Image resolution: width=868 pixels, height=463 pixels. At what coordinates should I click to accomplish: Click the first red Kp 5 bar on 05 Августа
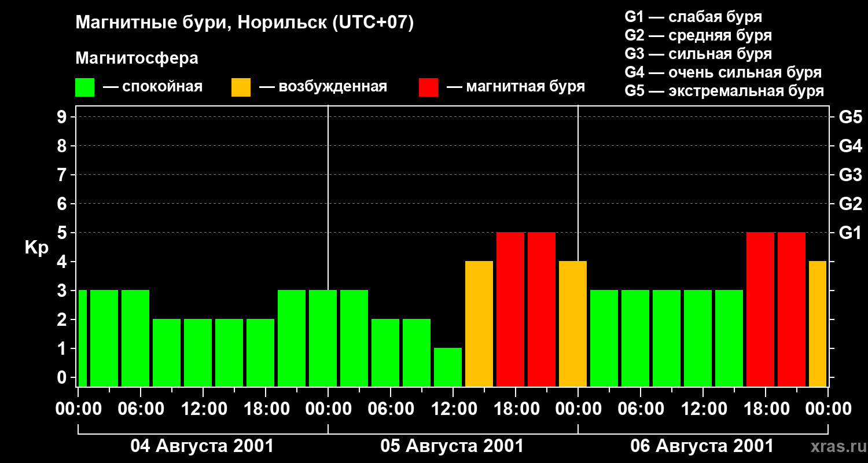coord(510,309)
